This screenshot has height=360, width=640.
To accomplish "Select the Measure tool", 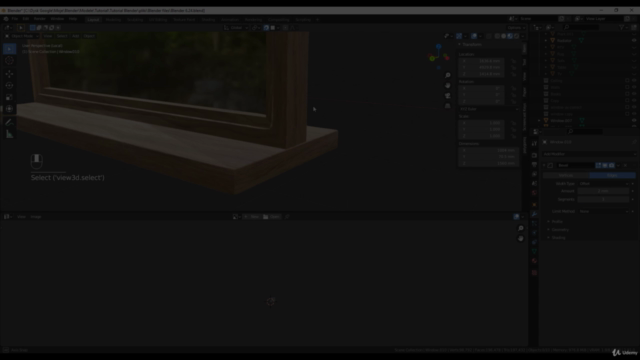I will (x=9, y=134).
